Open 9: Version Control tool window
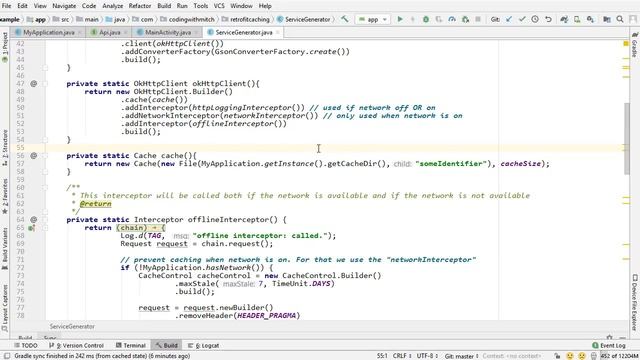This screenshot has height=360, width=640. pyautogui.click(x=76, y=345)
